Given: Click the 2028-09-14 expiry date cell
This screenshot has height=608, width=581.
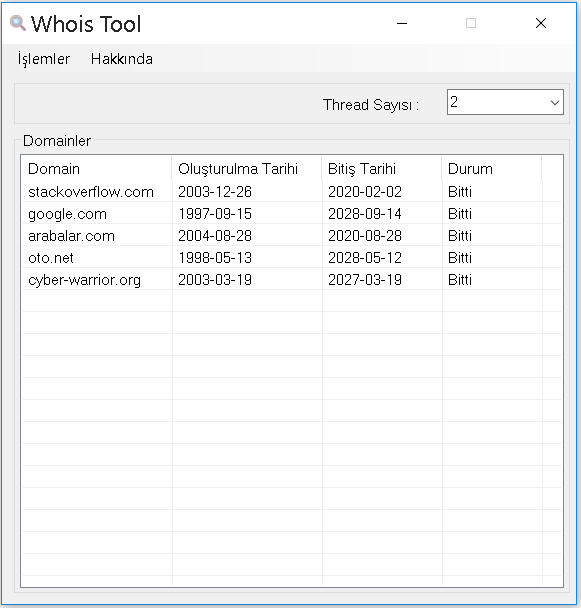Looking at the screenshot, I should [365, 214].
